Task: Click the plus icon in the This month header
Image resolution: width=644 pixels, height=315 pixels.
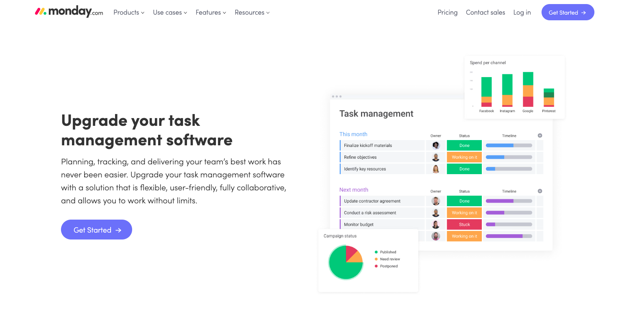Action: pyautogui.click(x=540, y=136)
